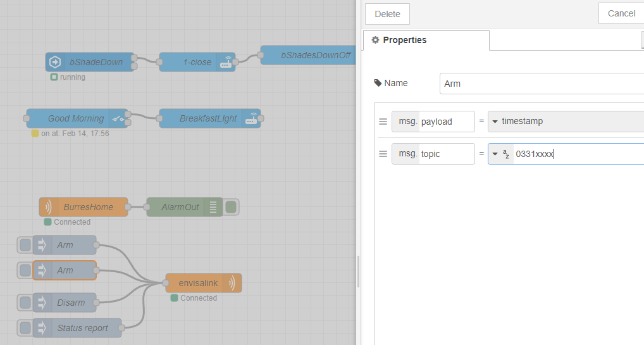Select the bShadesDownOff node

tap(314, 55)
